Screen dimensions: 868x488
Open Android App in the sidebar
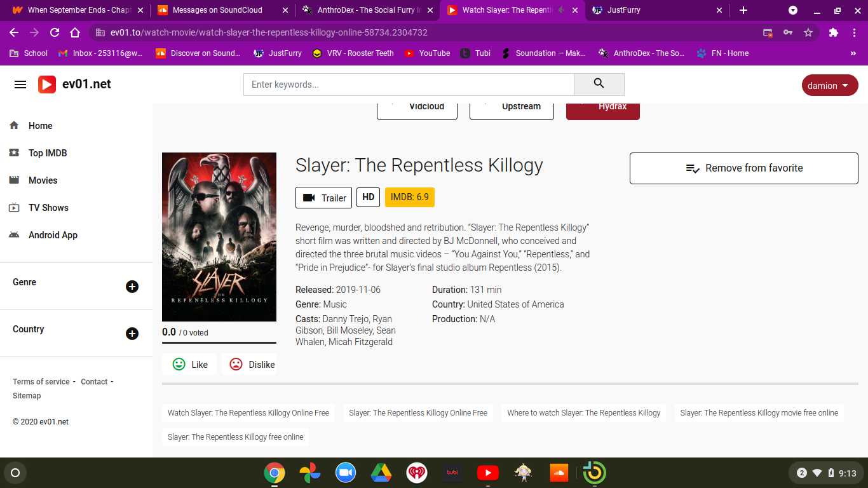[53, 235]
